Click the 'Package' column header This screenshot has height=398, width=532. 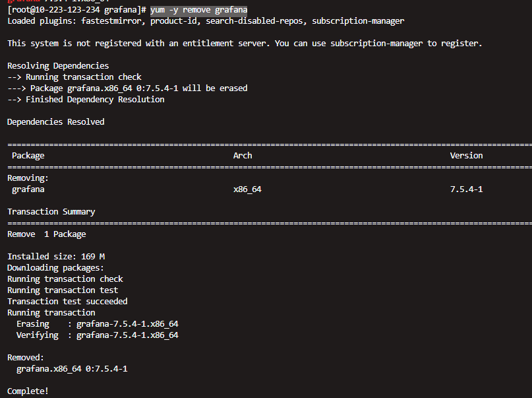(28, 156)
